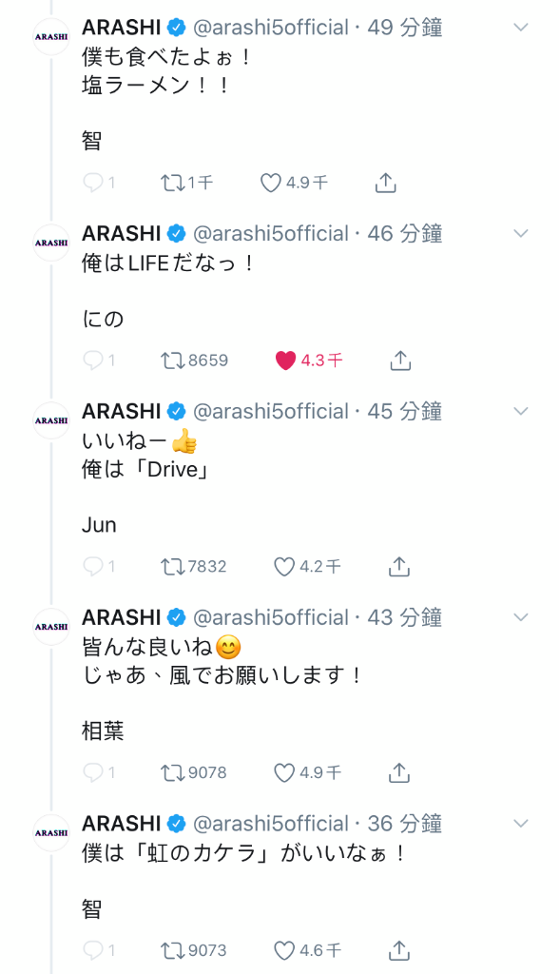The width and height of the screenshot is (560, 974).
Task: Open the dropdown arrow on the 36 分鐘 tweet
Action: click(521, 824)
